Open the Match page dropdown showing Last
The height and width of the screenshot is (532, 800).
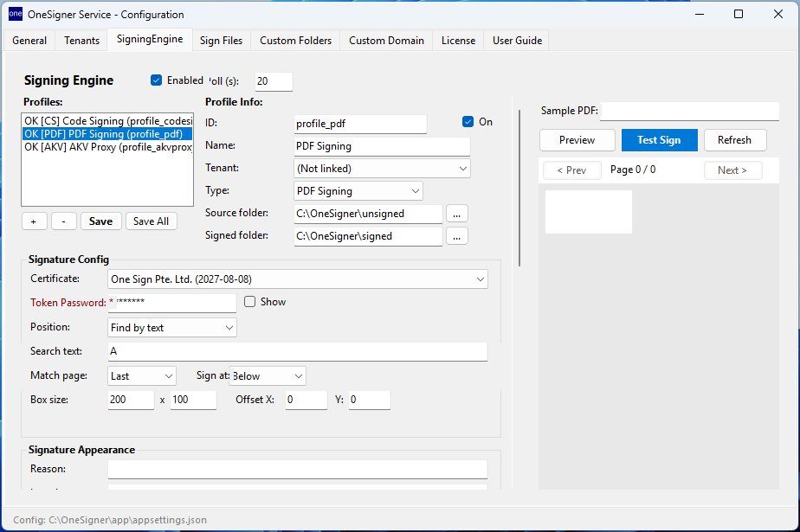[142, 376]
